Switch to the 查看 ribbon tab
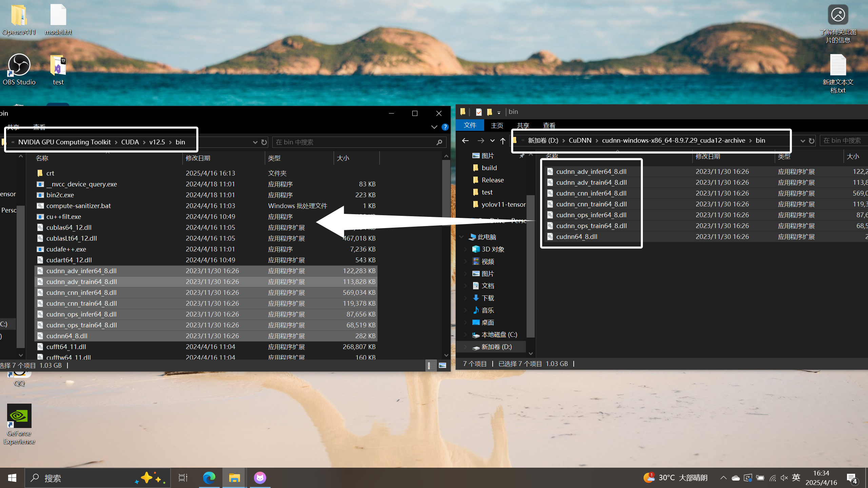 (549, 125)
